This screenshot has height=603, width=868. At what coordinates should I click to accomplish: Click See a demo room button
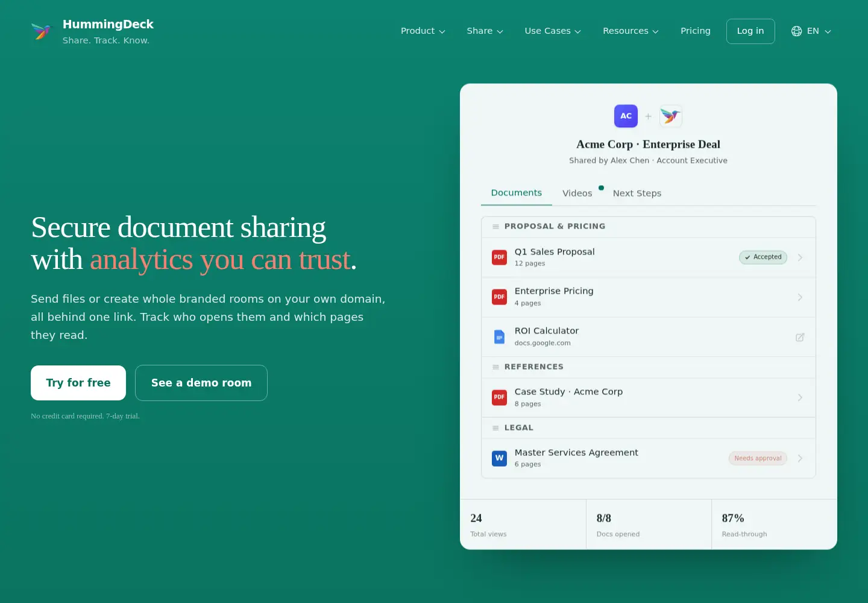coord(201,383)
